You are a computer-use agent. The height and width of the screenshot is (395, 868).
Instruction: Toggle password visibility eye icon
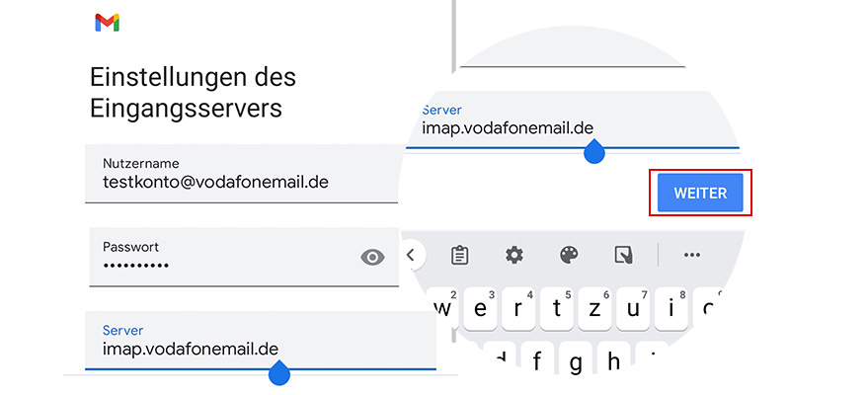[x=372, y=258]
